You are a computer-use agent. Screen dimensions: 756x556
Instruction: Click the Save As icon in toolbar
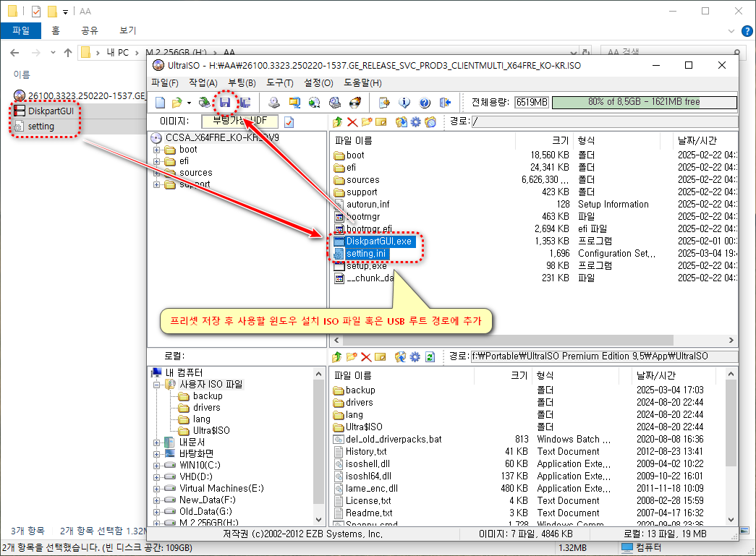tap(245, 102)
